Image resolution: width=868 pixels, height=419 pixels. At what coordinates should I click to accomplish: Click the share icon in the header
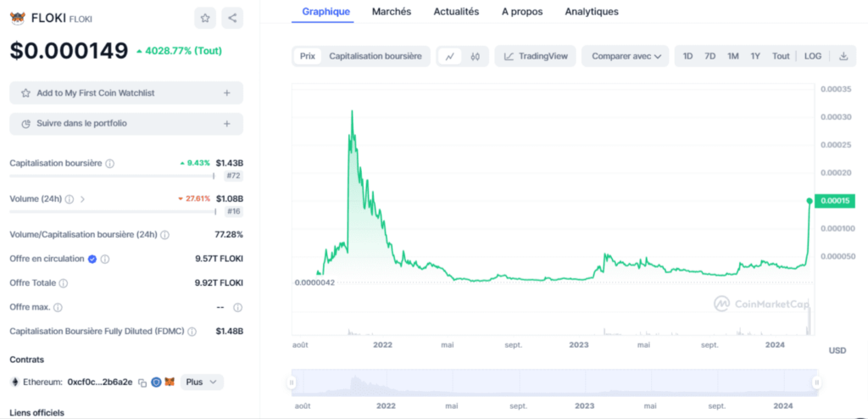232,18
